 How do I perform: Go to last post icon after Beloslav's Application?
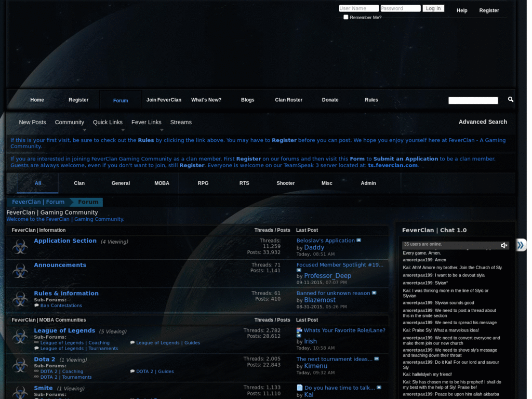click(x=358, y=240)
